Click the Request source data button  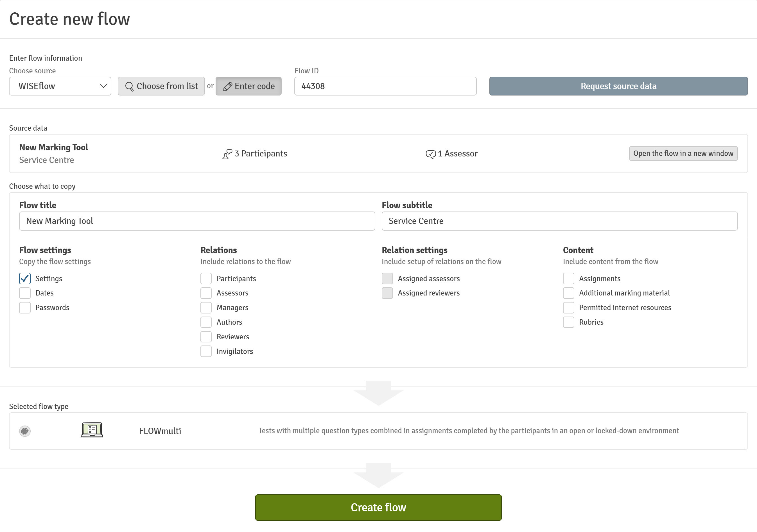coord(618,86)
